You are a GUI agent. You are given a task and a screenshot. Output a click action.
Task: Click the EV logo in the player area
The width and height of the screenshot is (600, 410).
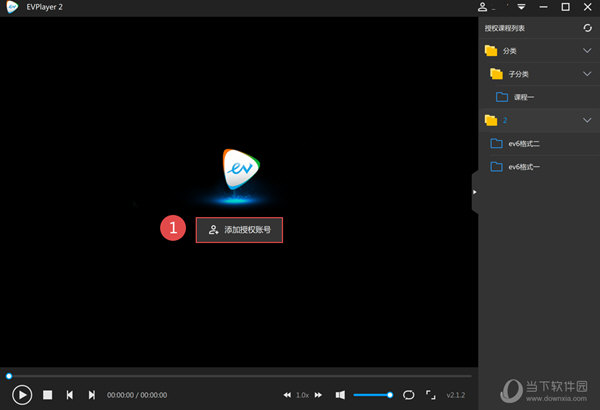pos(241,170)
